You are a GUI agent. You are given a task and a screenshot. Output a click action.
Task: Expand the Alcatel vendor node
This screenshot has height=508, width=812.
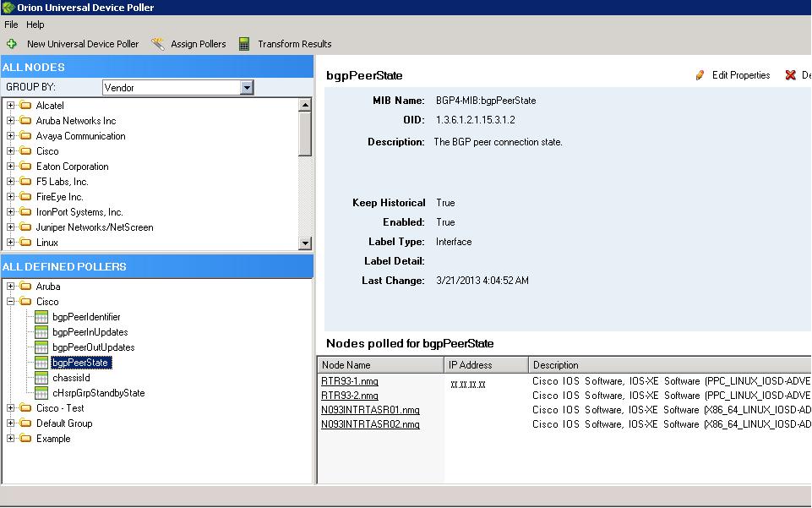coord(10,105)
